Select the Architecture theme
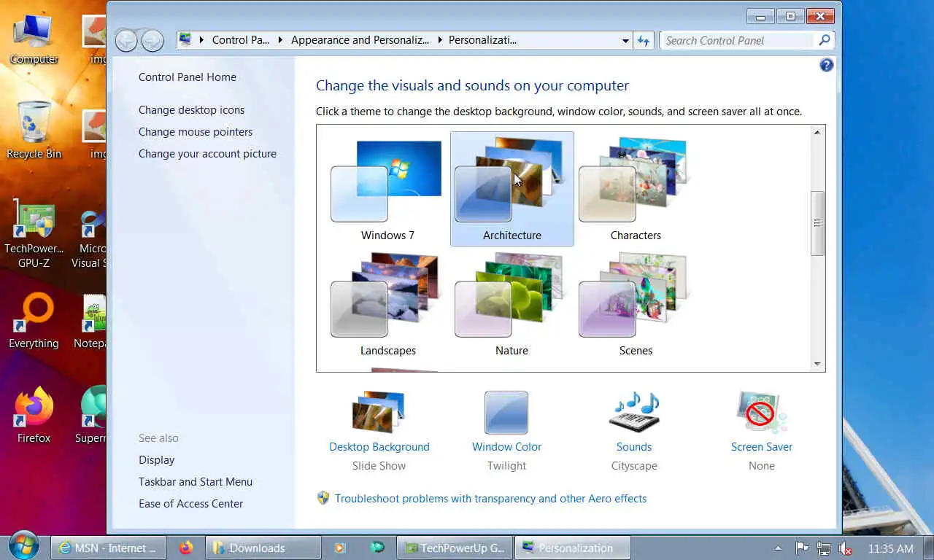 pos(512,189)
